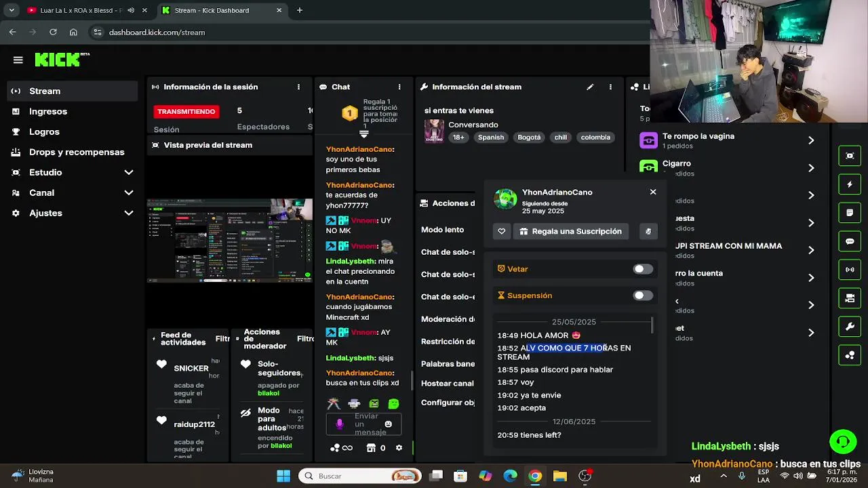Collapse the chat banner with the down arrow
Image resolution: width=868 pixels, height=488 pixels.
[364, 134]
